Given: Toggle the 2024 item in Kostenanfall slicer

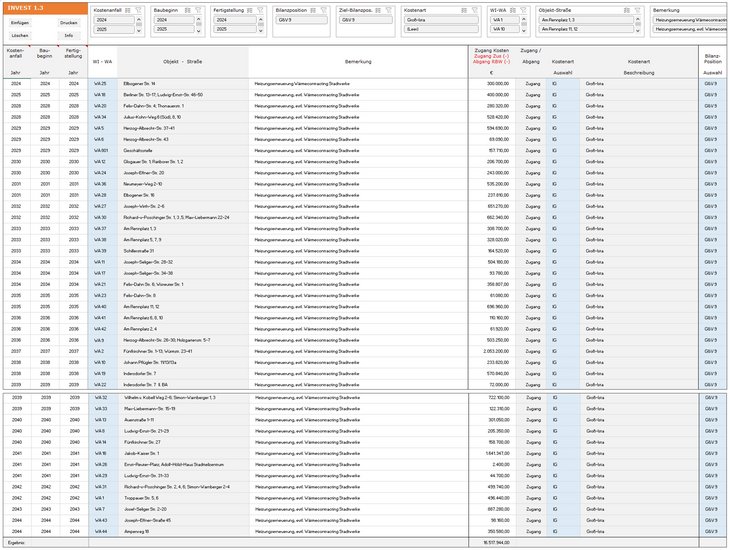Looking at the screenshot, I should (x=114, y=19).
